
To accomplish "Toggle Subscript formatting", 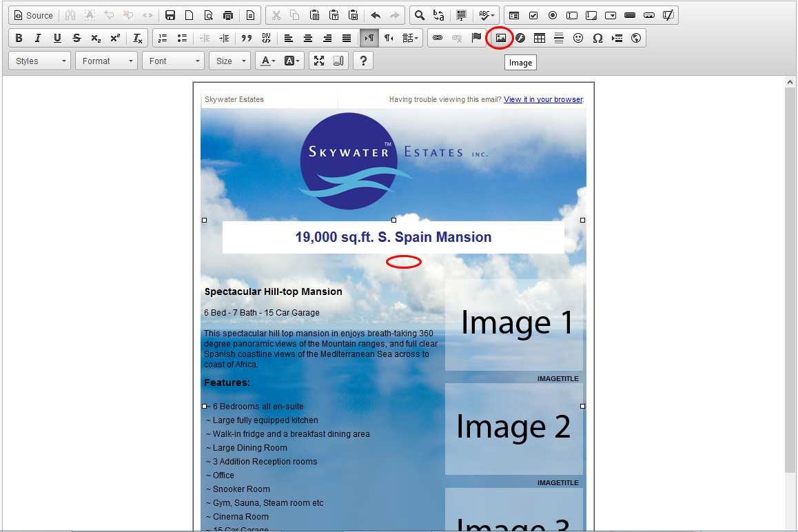I will click(96, 38).
